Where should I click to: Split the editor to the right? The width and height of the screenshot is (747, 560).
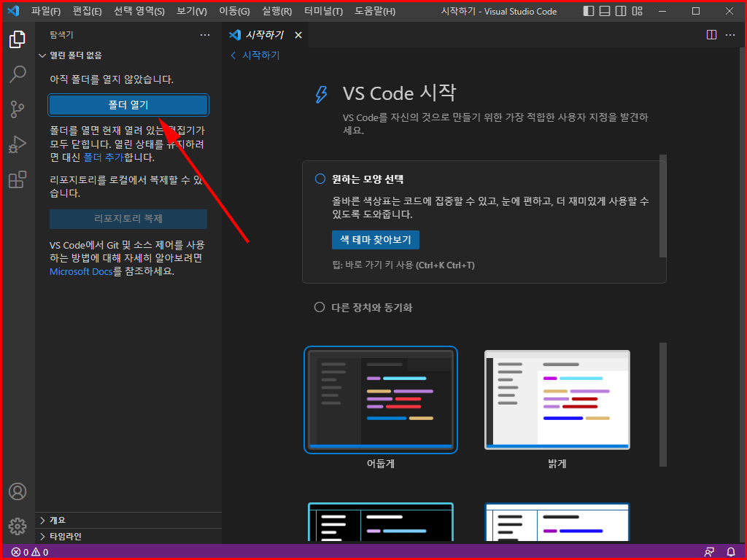[711, 35]
